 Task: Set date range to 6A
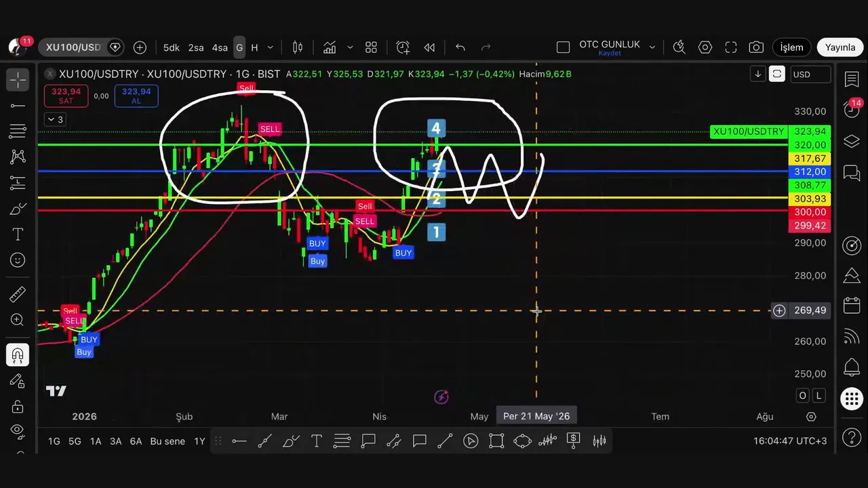pos(136,441)
